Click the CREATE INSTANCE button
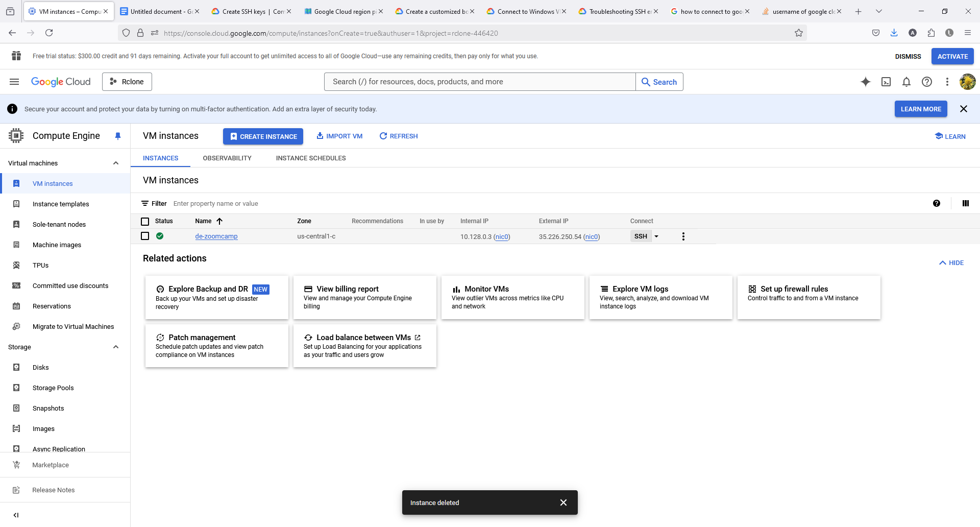This screenshot has width=980, height=527. pos(263,136)
